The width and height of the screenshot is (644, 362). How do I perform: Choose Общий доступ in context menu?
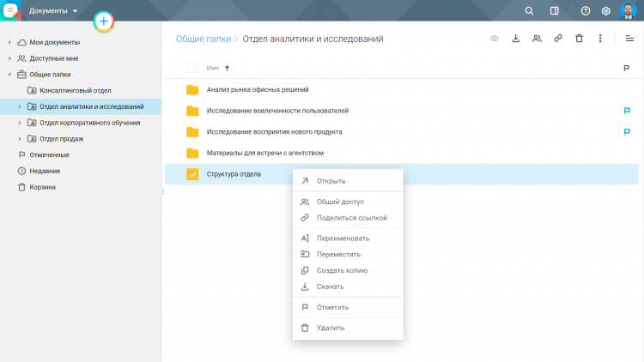click(x=348, y=202)
